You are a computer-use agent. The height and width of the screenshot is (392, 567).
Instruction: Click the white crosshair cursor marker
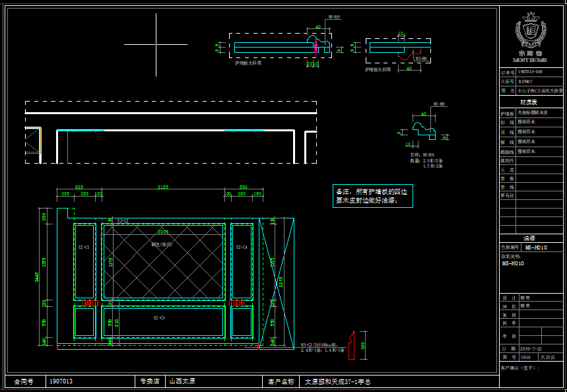point(156,44)
